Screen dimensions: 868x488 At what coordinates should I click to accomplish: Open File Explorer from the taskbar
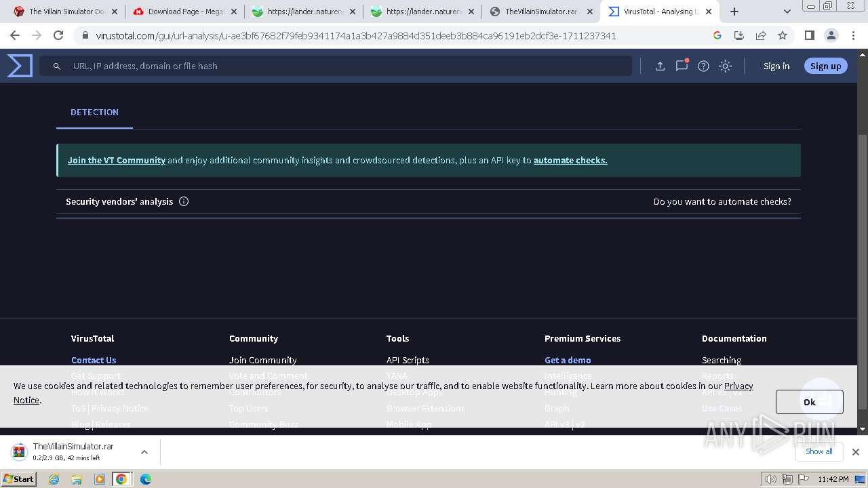coord(77,479)
